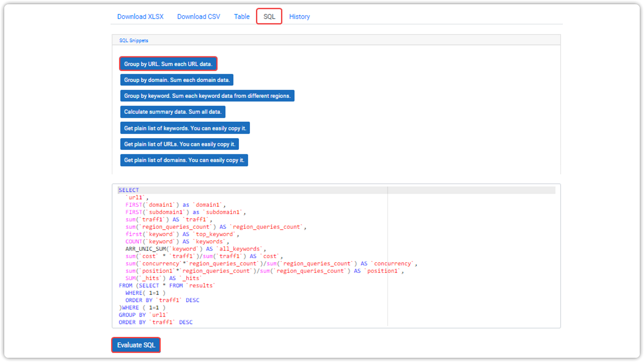Image resolution: width=644 pixels, height=362 pixels.
Task: Click the line ending AS `position1`
Action: click(264, 271)
